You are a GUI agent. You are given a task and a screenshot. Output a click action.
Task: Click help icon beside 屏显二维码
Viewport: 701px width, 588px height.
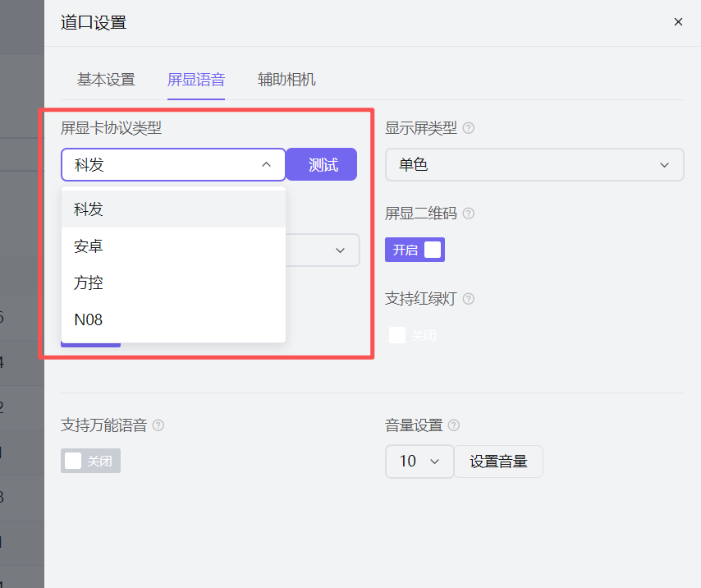(x=469, y=214)
